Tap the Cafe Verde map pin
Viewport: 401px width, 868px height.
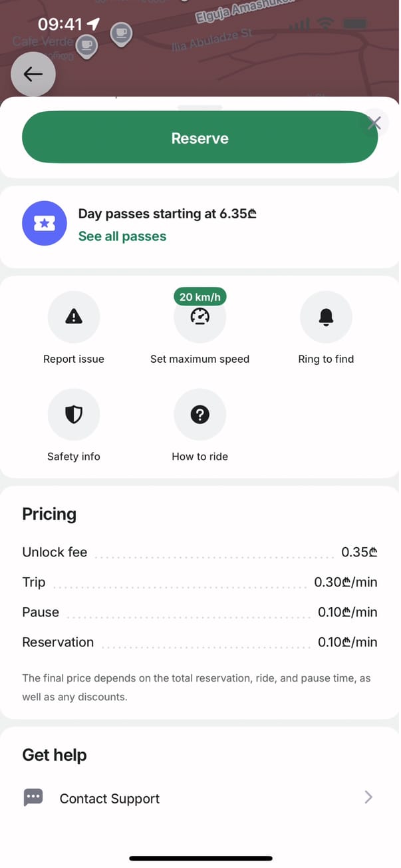pyautogui.click(x=86, y=46)
